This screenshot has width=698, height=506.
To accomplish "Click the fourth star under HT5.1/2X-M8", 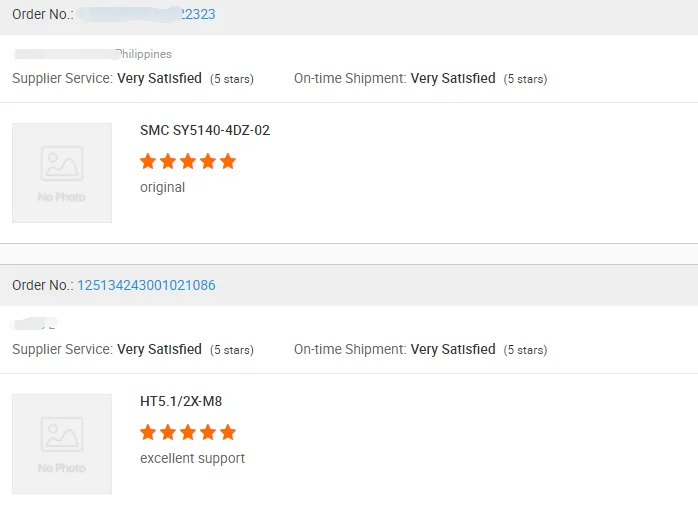I will click(x=208, y=432).
